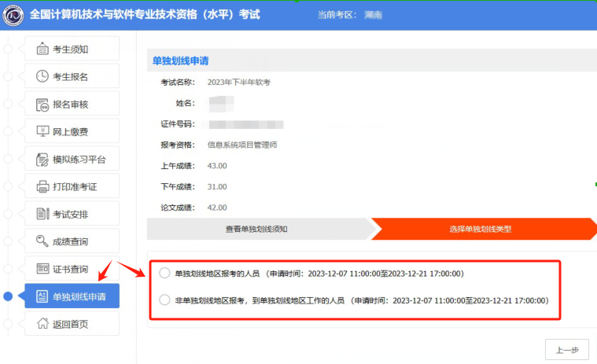Click the 返回首页 home icon
The image size is (597, 364).
(x=42, y=324)
